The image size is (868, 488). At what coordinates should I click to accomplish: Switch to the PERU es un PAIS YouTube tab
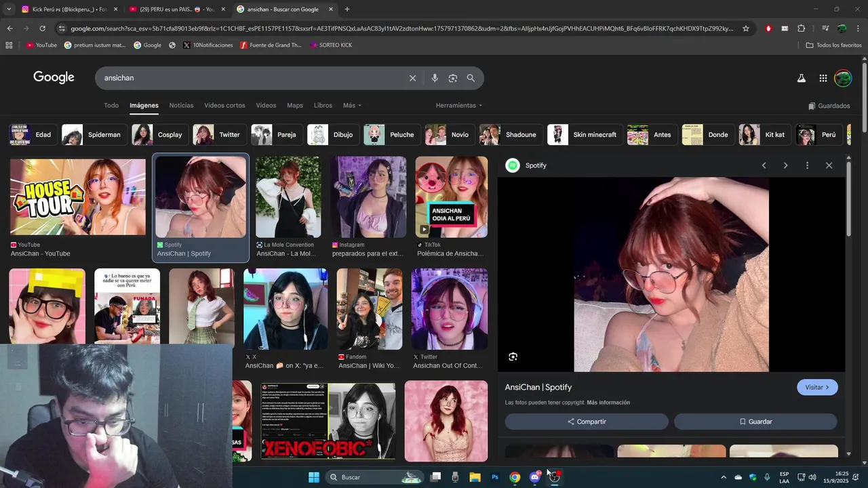tap(176, 9)
